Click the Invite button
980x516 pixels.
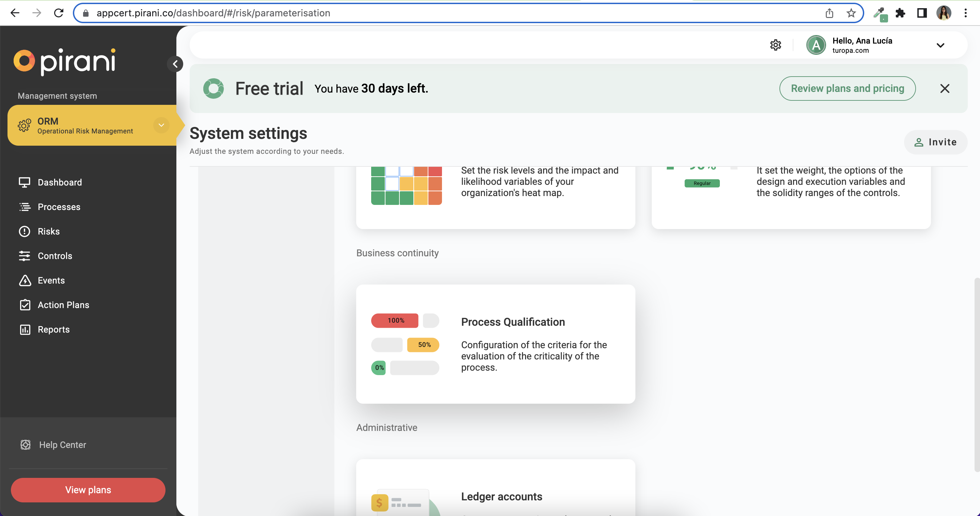point(935,142)
